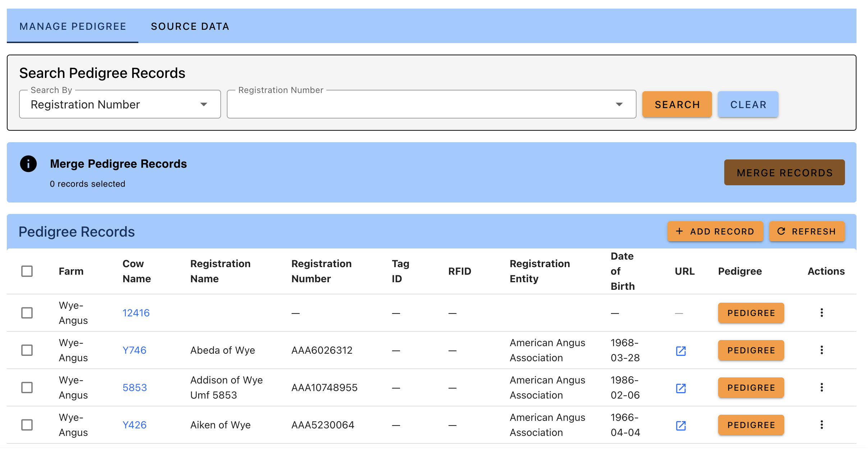Click registration number AAA6026312
This screenshot has width=868, height=451.
point(322,350)
